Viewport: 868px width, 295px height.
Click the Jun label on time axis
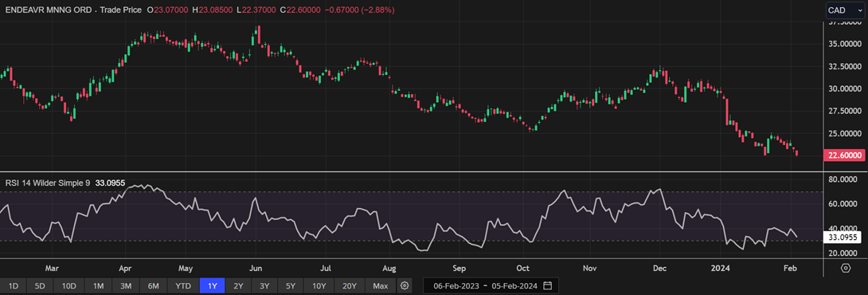tap(255, 269)
